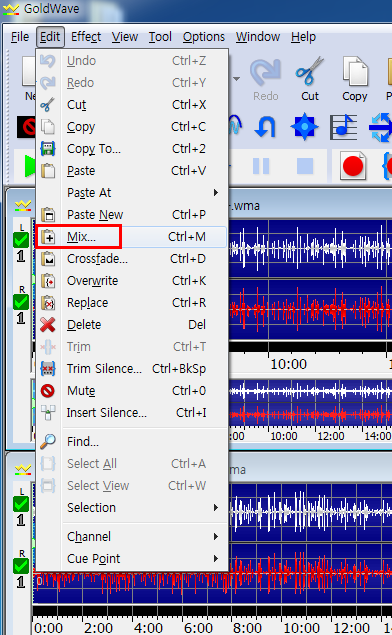The height and width of the screenshot is (635, 392).
Task: Click the lower sound window title icon
Action: pyautogui.click(x=23, y=470)
